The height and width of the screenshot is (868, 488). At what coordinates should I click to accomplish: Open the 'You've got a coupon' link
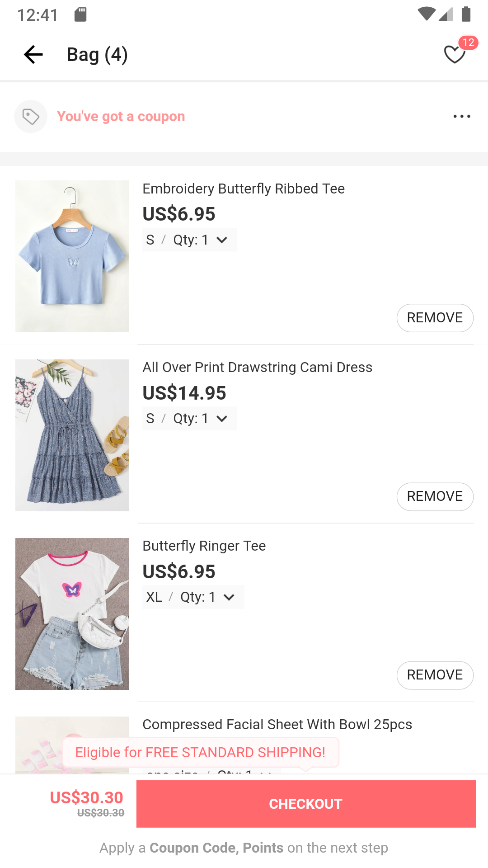click(x=121, y=117)
